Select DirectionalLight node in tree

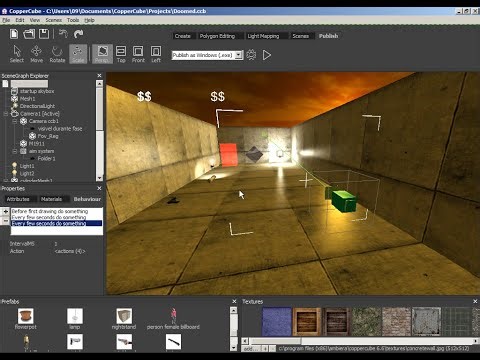[x=37, y=106]
